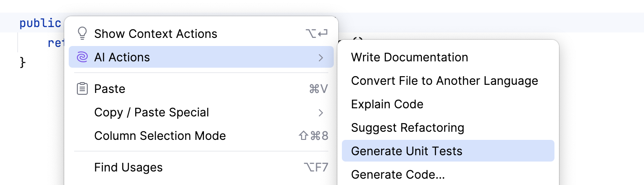Place cursor at the closing brace

(x=23, y=62)
